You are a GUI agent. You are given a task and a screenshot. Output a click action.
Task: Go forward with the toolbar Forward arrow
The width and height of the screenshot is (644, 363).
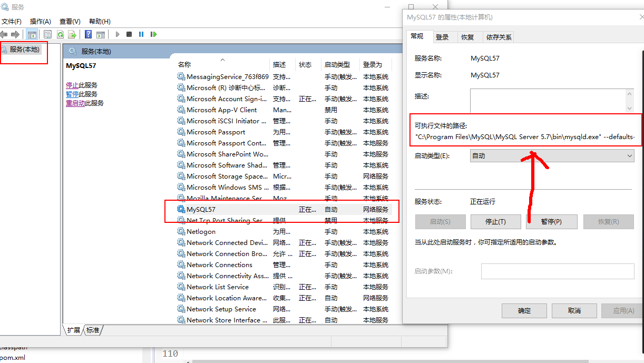click(15, 34)
